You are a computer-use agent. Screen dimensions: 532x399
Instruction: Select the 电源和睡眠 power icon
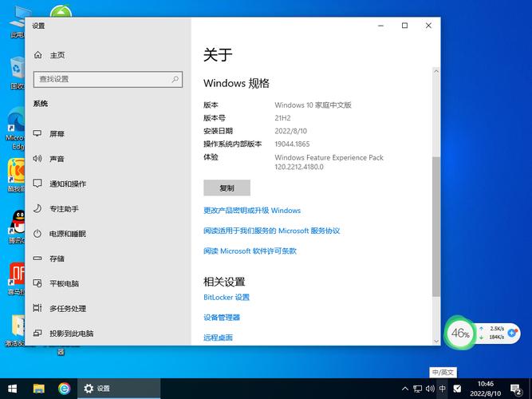click(x=37, y=234)
